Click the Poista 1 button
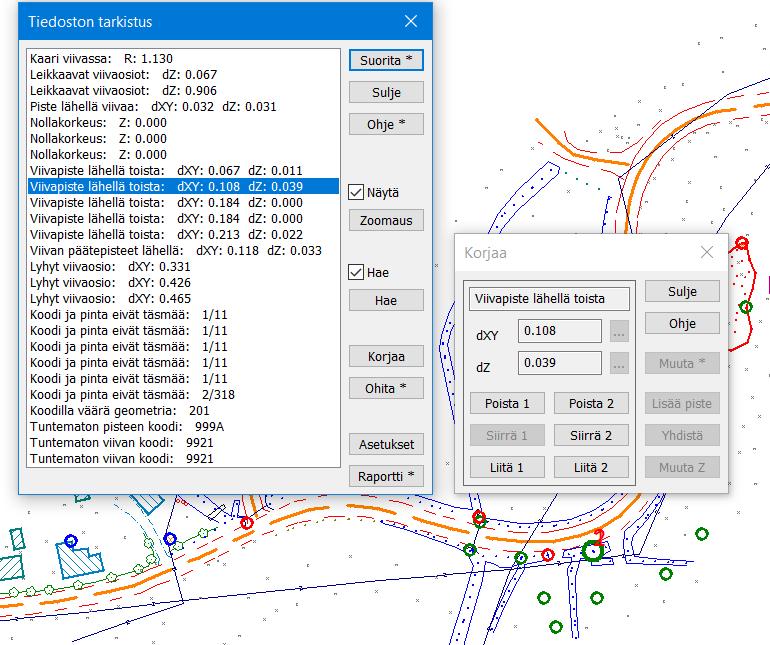 pyautogui.click(x=507, y=403)
